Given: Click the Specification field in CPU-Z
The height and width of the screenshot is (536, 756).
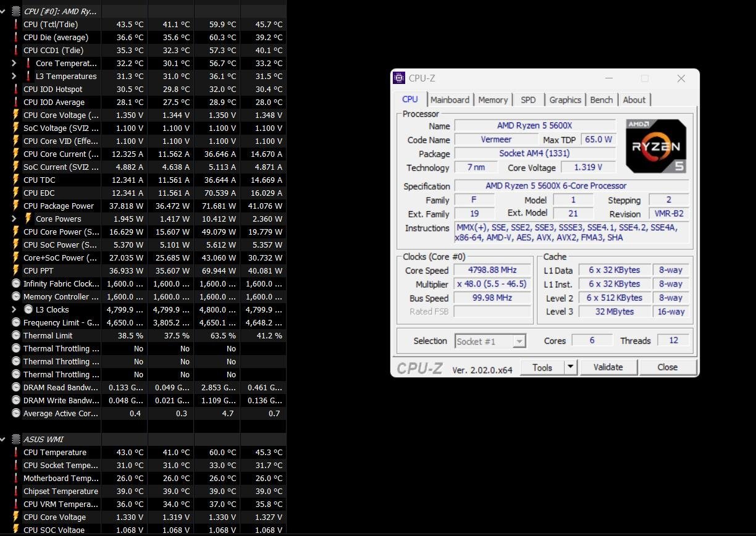Looking at the screenshot, I should (572, 186).
